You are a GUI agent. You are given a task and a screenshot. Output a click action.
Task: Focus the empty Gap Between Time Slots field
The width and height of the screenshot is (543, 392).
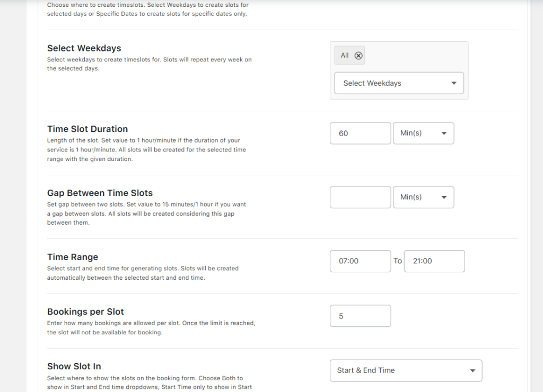point(360,197)
